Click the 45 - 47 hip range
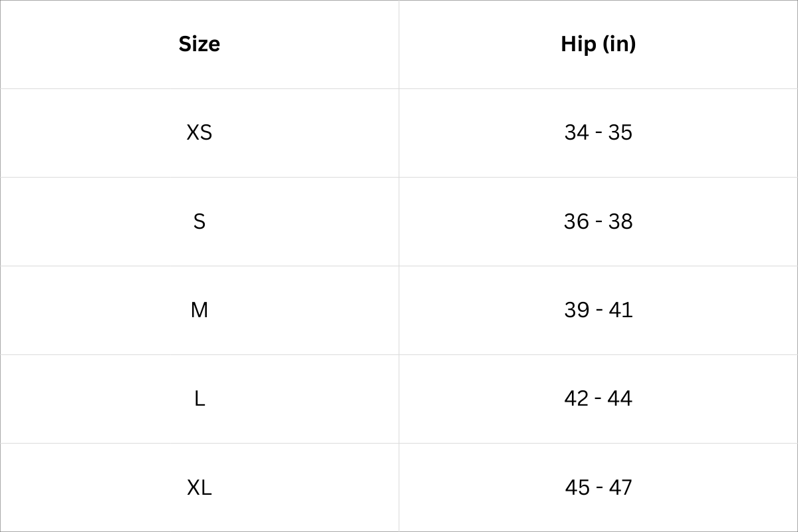The image size is (798, 532). (598, 487)
